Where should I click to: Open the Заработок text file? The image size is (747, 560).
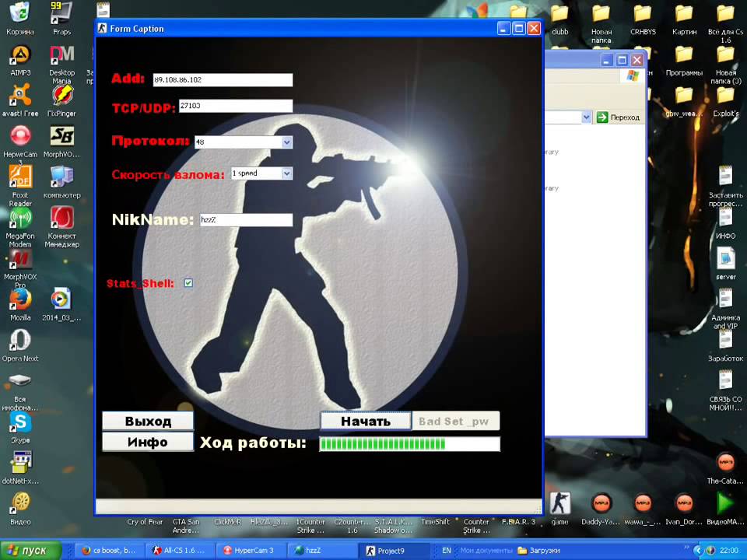725,340
